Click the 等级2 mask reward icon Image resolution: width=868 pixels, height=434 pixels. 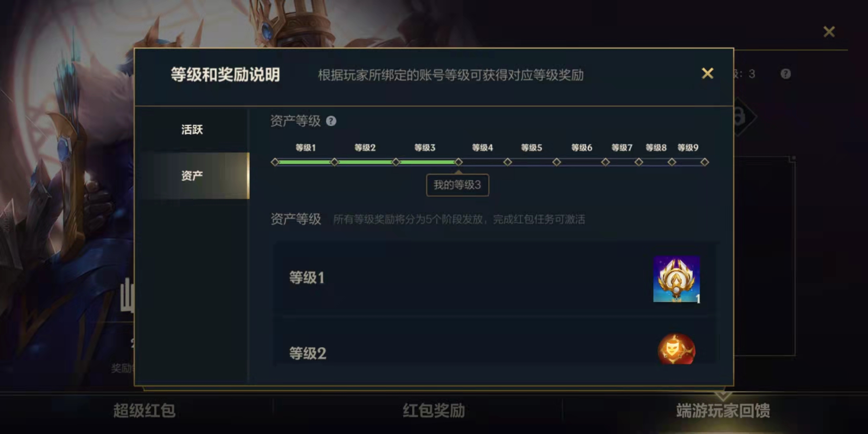click(677, 349)
